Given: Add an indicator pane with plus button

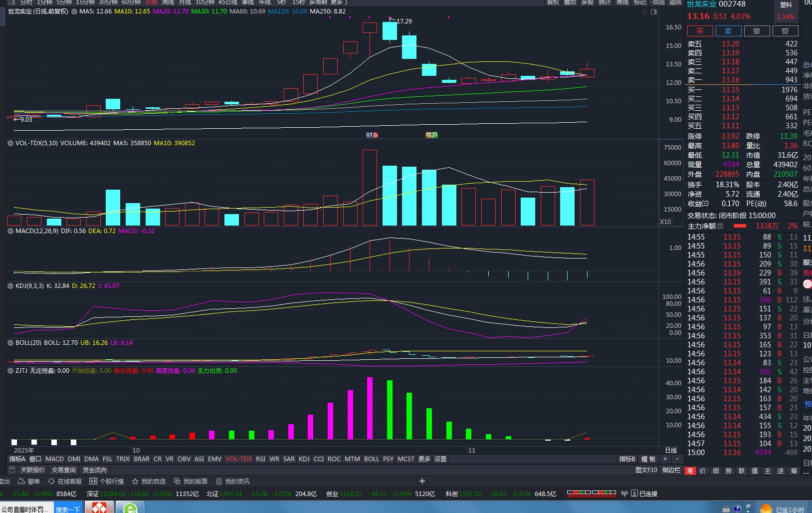Looking at the screenshot, I should tap(665, 459).
